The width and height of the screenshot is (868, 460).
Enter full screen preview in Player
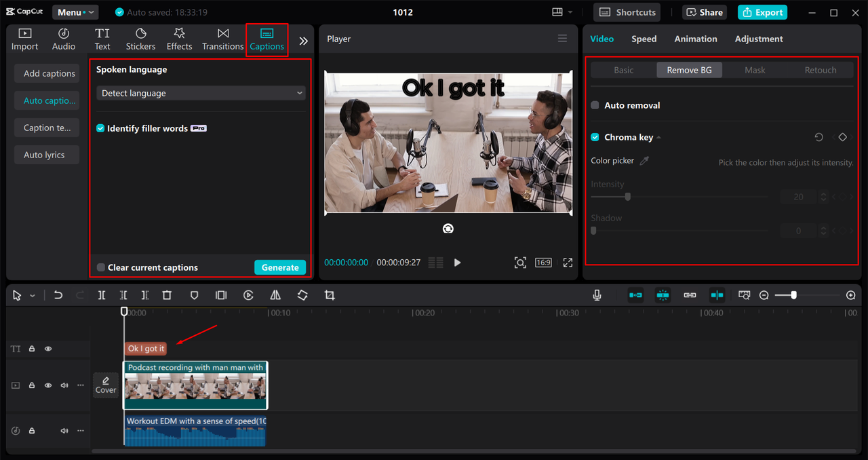(568, 263)
